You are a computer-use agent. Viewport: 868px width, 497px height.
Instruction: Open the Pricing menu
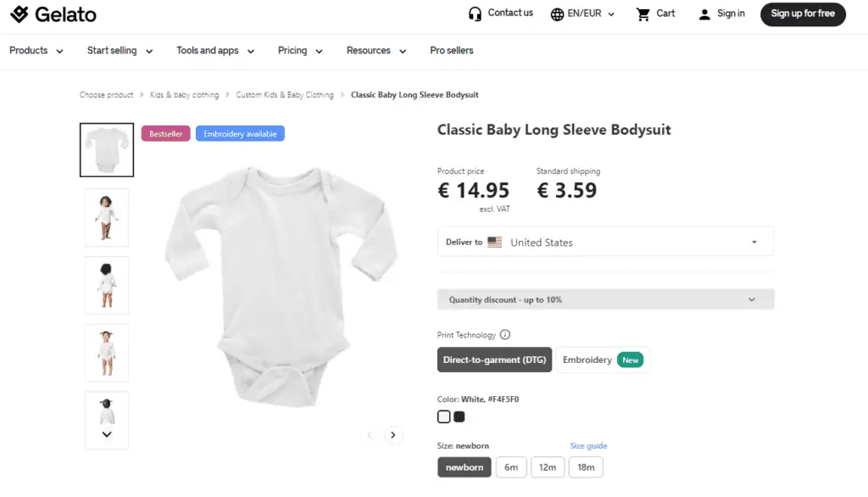click(x=300, y=51)
